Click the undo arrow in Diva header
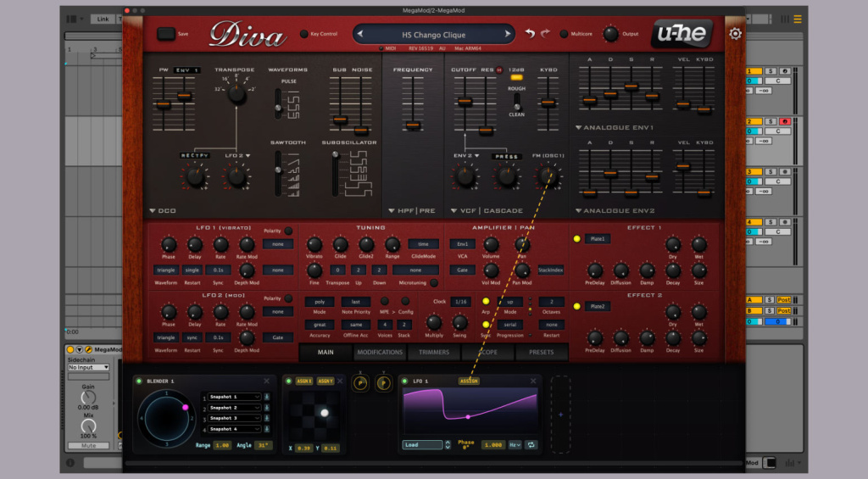This screenshot has height=479, width=868. (530, 34)
